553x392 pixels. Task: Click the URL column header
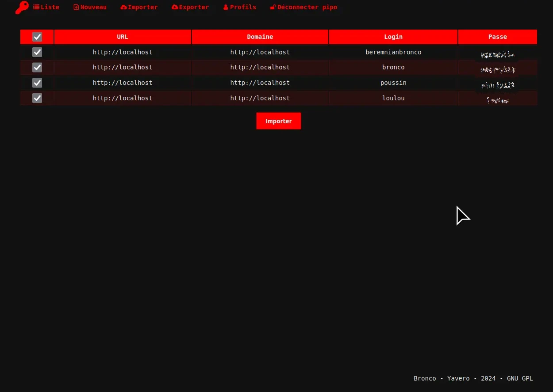(123, 37)
